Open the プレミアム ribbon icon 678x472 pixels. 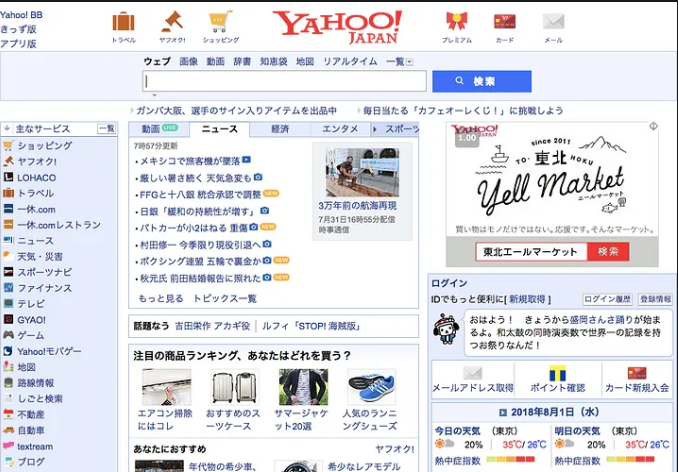[x=457, y=21]
